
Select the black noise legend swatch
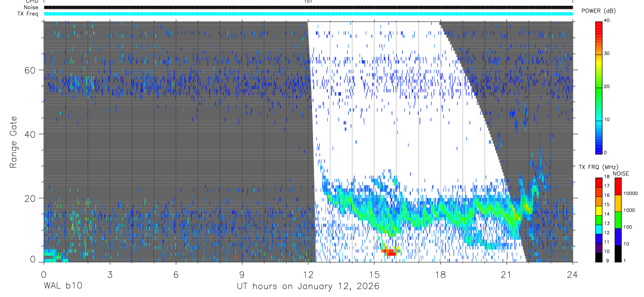click(x=618, y=254)
